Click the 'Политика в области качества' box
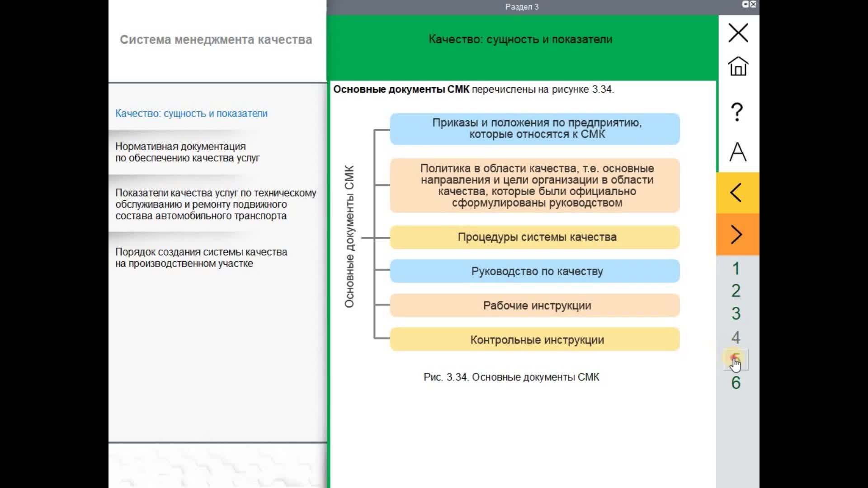This screenshot has height=488, width=868. click(535, 185)
